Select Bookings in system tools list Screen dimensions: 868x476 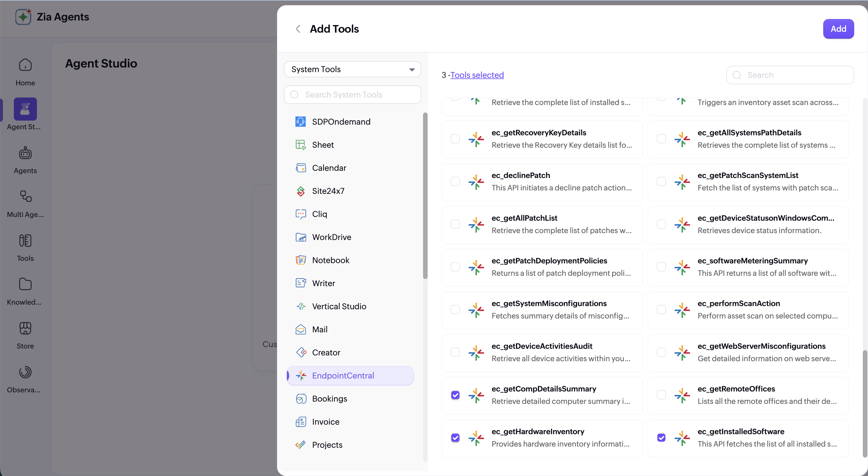350,398
